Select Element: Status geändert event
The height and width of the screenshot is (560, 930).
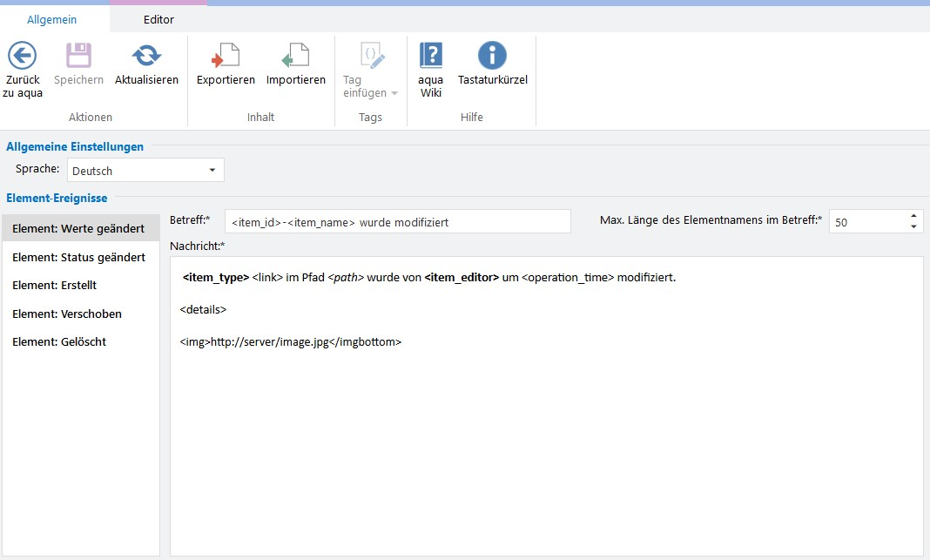pos(79,258)
